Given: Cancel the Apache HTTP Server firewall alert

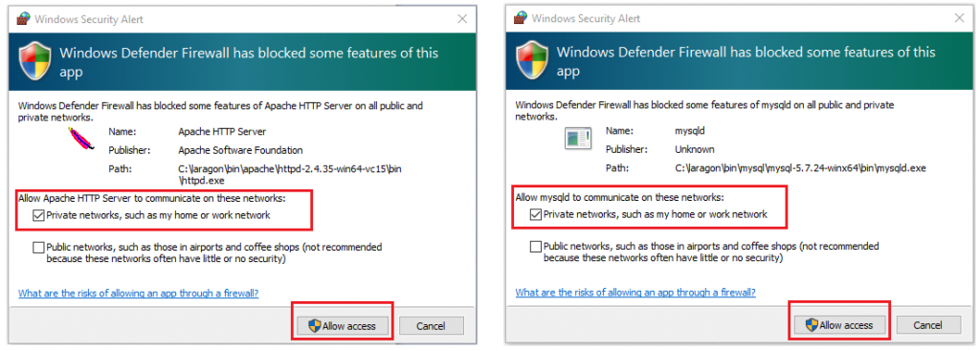Looking at the screenshot, I should 431,325.
